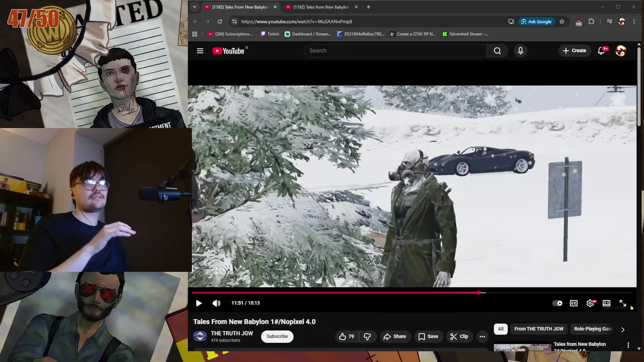Open the Chrome tab search dropdown
This screenshot has height=362, width=644.
[195, 7]
